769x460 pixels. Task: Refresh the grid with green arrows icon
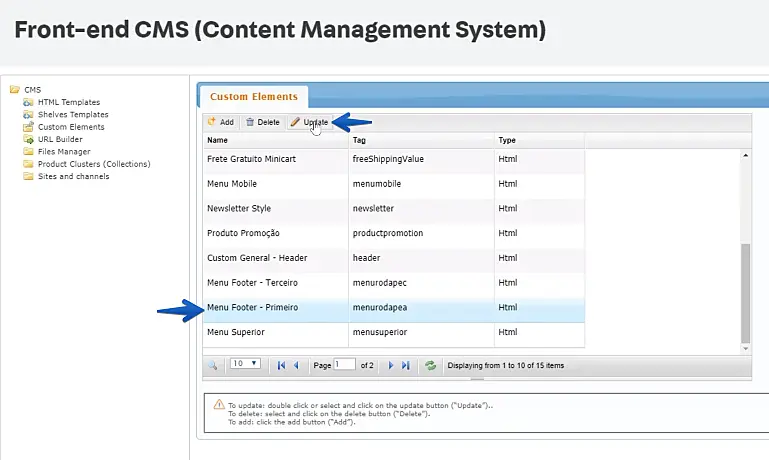(x=430, y=365)
